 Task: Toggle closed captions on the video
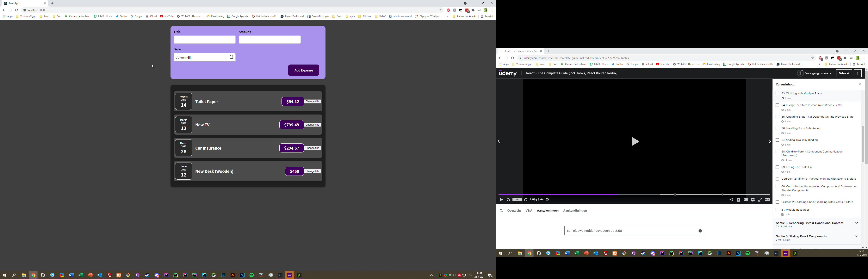click(746, 200)
